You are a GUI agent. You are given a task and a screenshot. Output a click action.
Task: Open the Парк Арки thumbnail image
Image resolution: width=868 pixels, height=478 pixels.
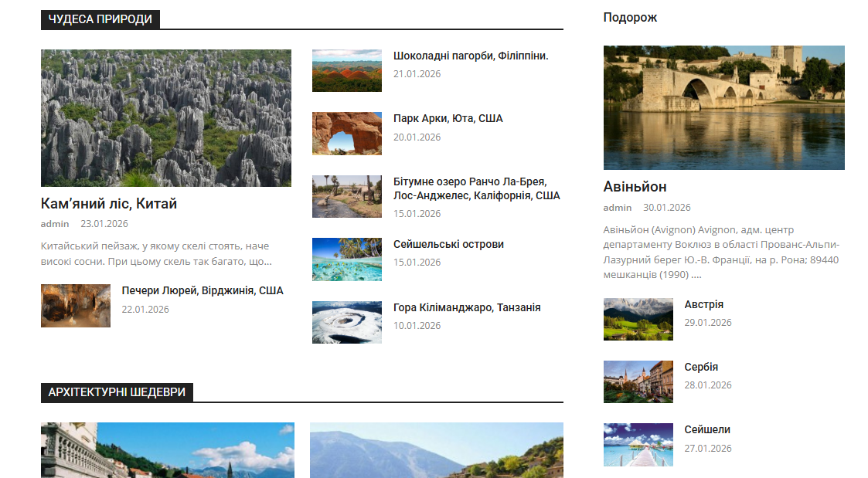pos(347,134)
